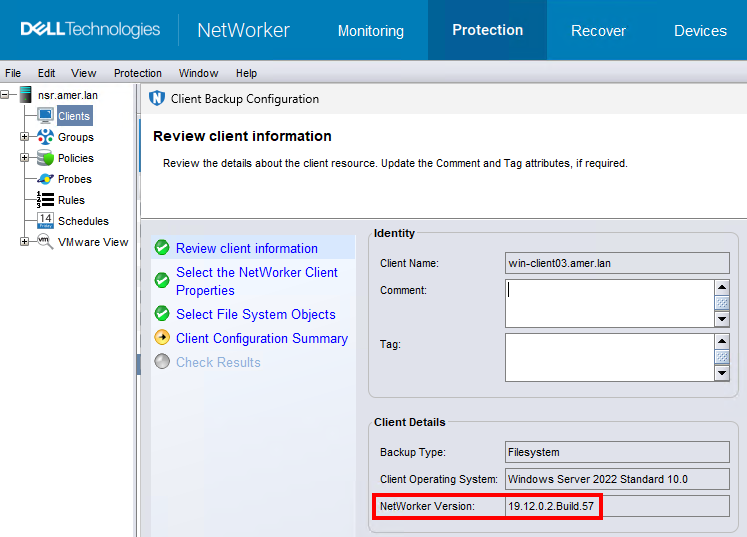Image resolution: width=747 pixels, height=537 pixels.
Task: Open the View menu
Action: (x=83, y=73)
